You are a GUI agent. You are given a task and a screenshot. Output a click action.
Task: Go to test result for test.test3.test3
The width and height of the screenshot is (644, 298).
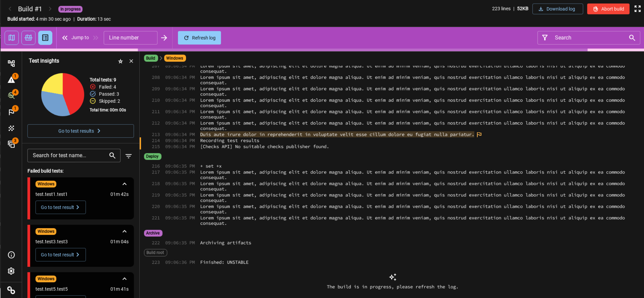(60, 255)
